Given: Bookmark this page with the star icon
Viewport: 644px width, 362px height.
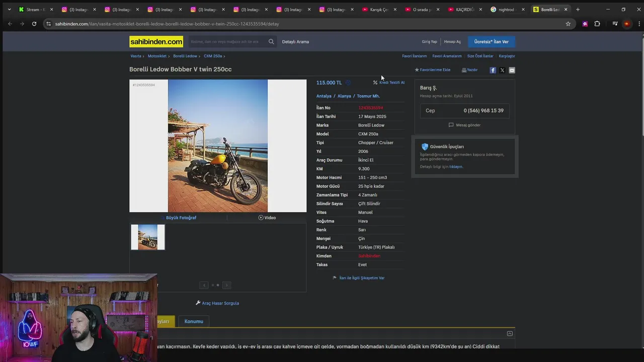Looking at the screenshot, I should 568,24.
